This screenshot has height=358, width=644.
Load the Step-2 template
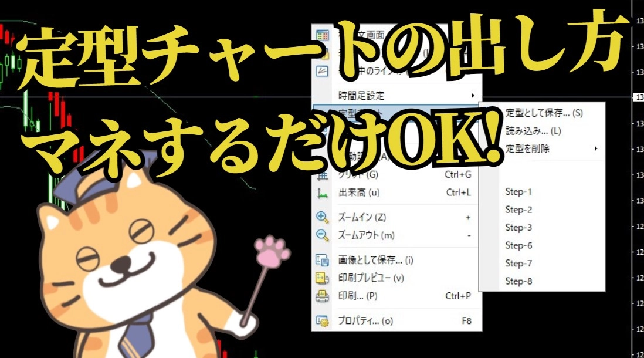(x=518, y=210)
